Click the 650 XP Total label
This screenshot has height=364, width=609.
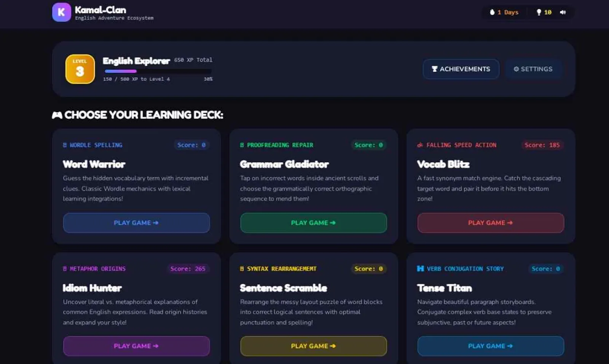tap(193, 60)
